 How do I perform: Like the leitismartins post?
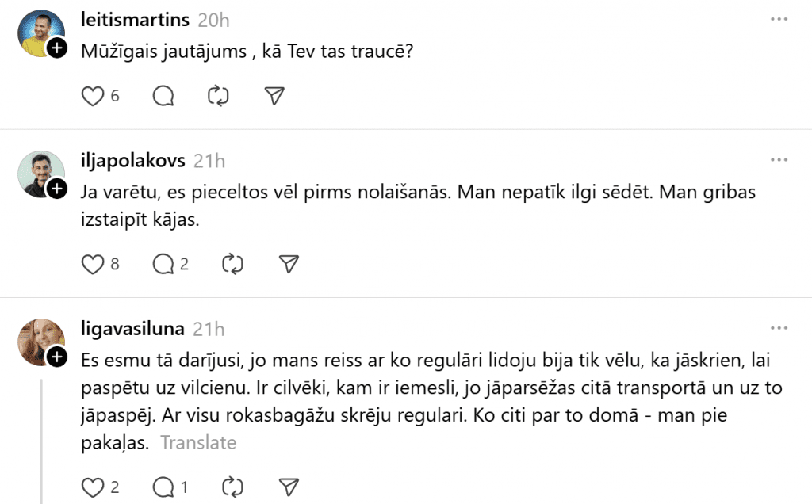(94, 96)
